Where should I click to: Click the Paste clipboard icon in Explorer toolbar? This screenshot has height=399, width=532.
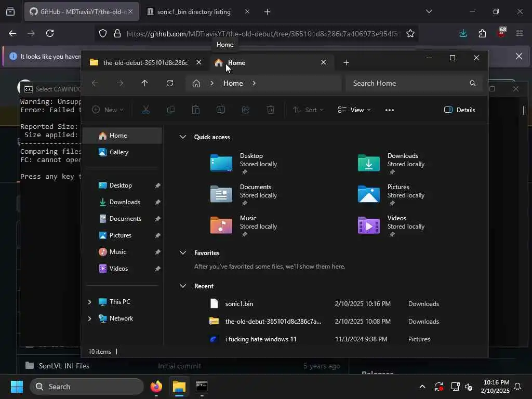click(x=196, y=110)
